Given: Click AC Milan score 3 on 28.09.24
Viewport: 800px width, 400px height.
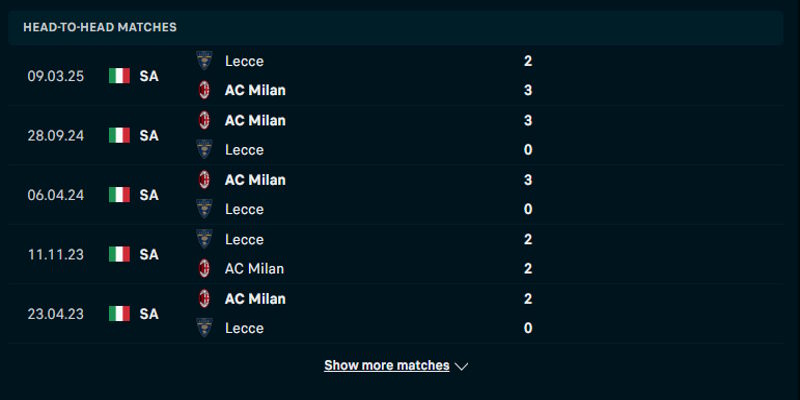Looking at the screenshot, I should [x=528, y=120].
